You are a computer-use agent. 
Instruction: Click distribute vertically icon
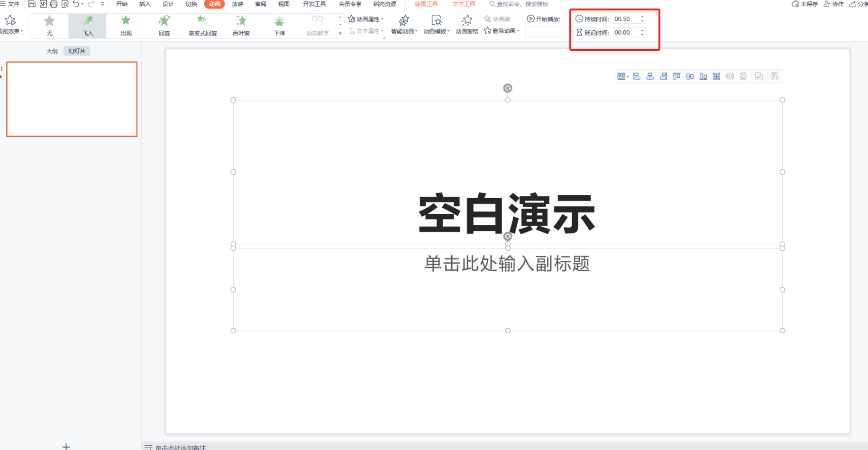coord(743,76)
